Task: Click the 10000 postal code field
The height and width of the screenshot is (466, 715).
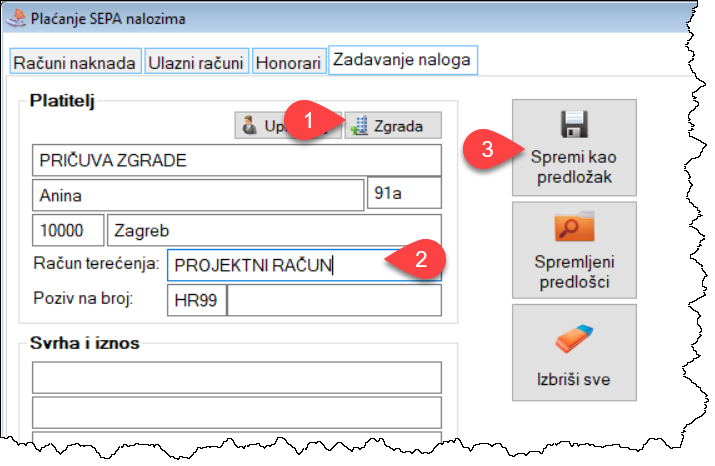Action: coord(68,230)
